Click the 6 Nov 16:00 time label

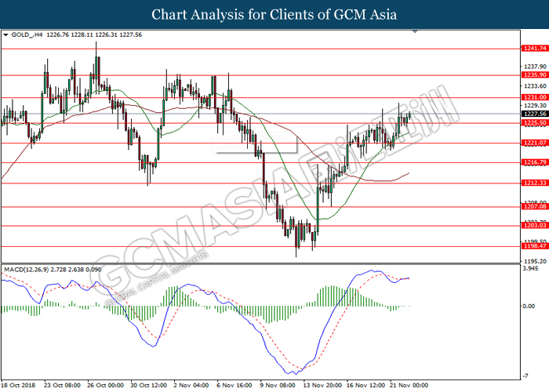[235, 385]
